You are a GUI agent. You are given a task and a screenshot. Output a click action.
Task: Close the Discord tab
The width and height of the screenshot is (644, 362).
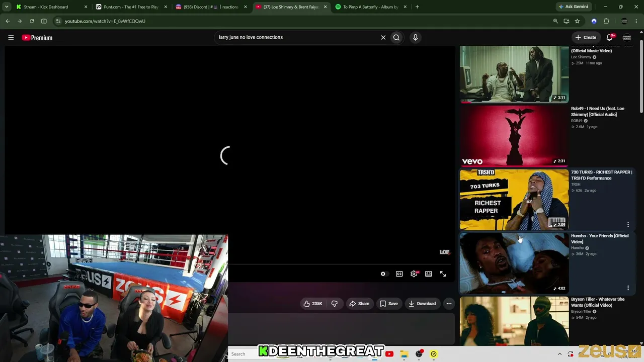tap(246, 7)
